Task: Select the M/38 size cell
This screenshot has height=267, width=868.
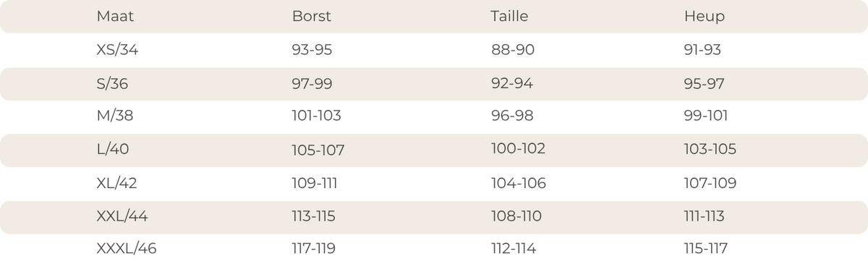Action: pyautogui.click(x=115, y=116)
